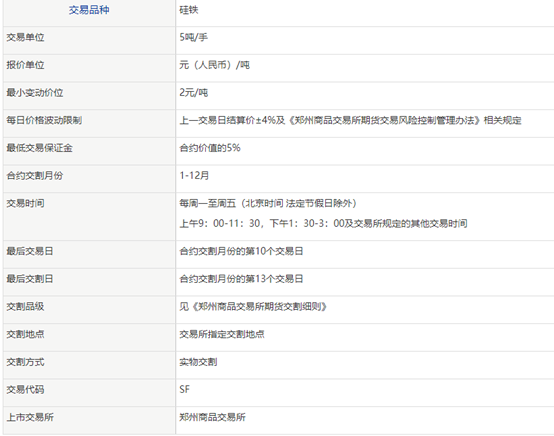Select 合约交割月份的第13个交易日 text
Screen dimensions: 554x436
coord(241,279)
